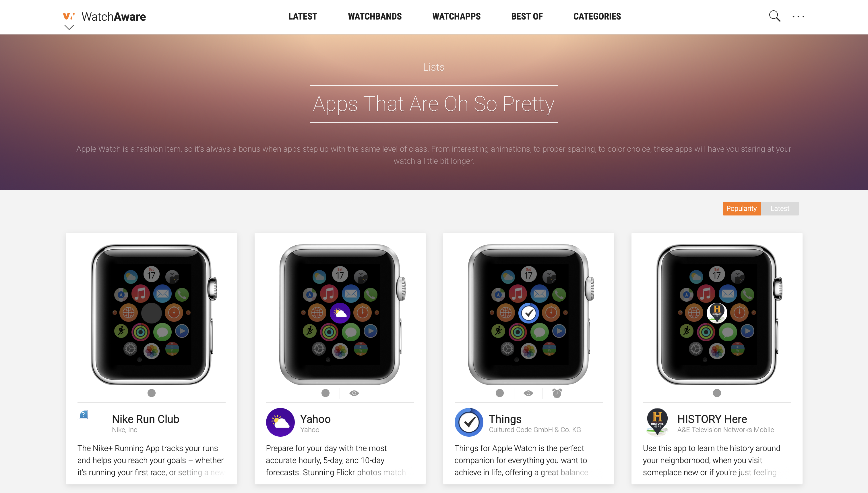This screenshot has height=493, width=868.
Task: Open the Lists breadcrumb link
Action: [x=434, y=67]
